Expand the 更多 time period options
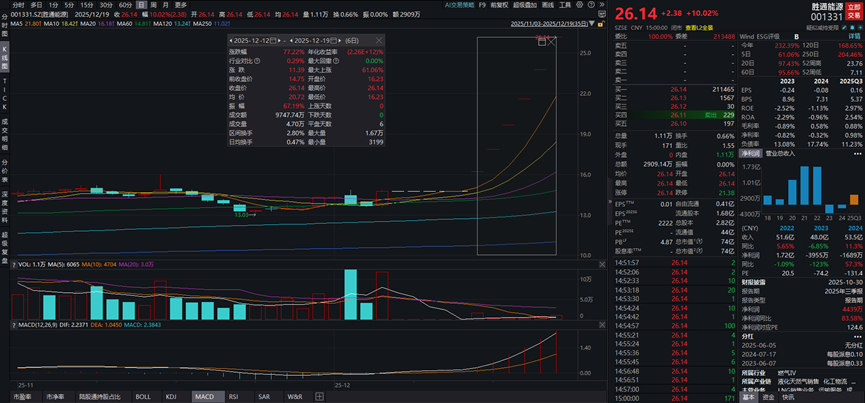Screen dimensions: 865x403 (x=181, y=5)
